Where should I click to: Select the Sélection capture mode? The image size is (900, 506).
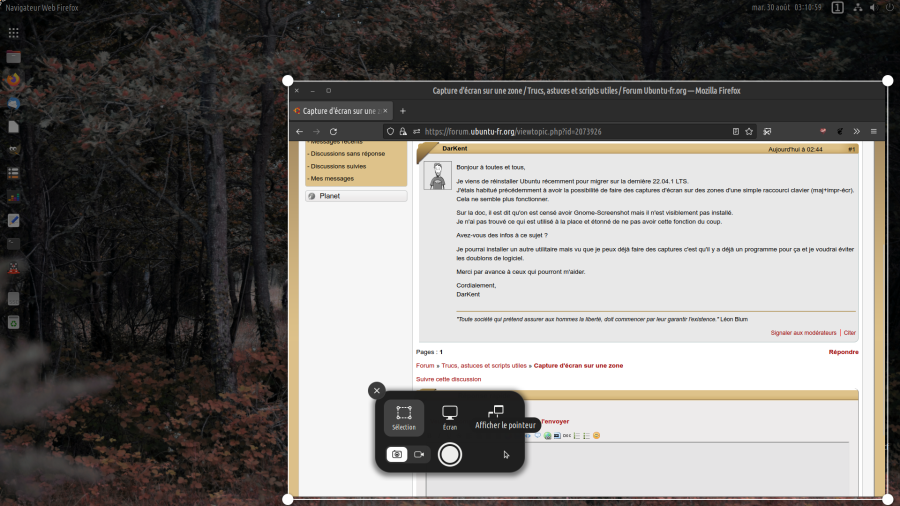(404, 417)
